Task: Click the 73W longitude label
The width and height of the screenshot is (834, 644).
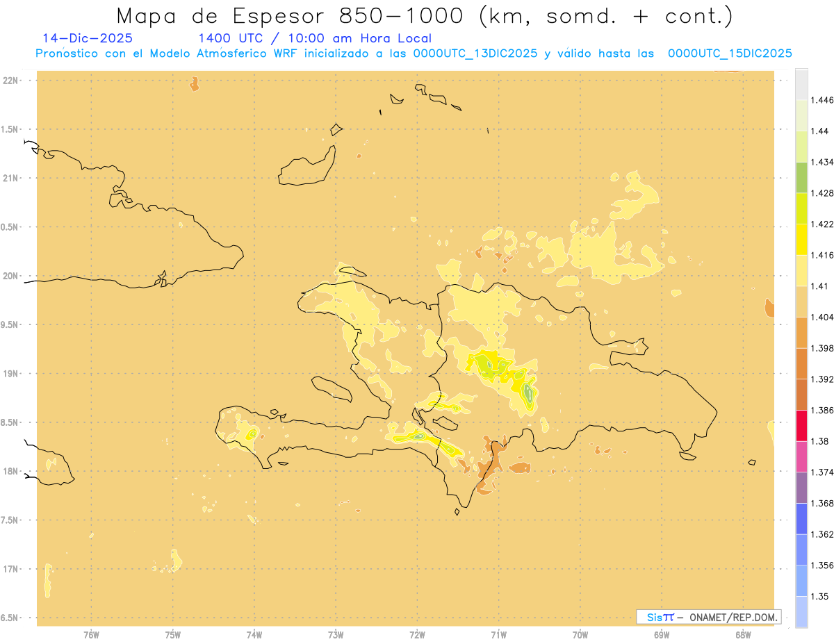Action: [x=336, y=634]
